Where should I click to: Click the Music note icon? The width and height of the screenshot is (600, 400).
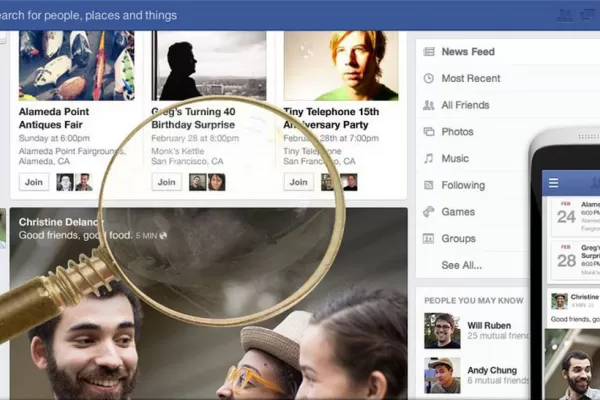point(429,158)
